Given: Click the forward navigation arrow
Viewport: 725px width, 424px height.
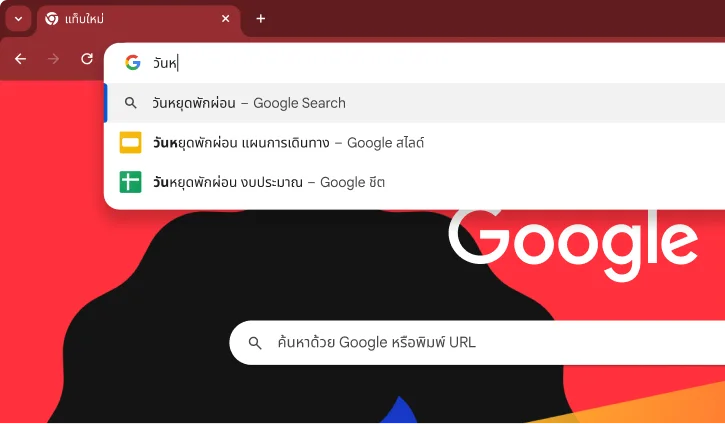Looking at the screenshot, I should click(x=54, y=59).
